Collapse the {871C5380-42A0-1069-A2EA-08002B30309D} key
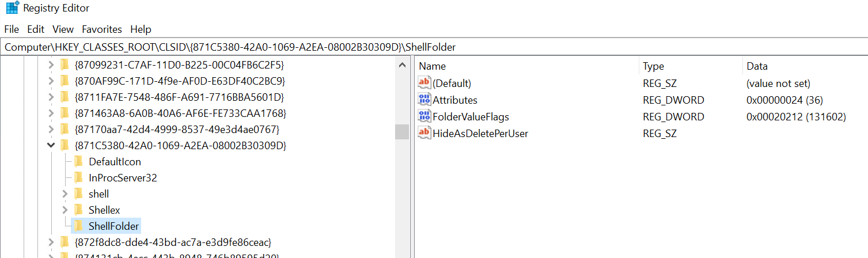Image resolution: width=868 pixels, height=258 pixels. [x=51, y=145]
